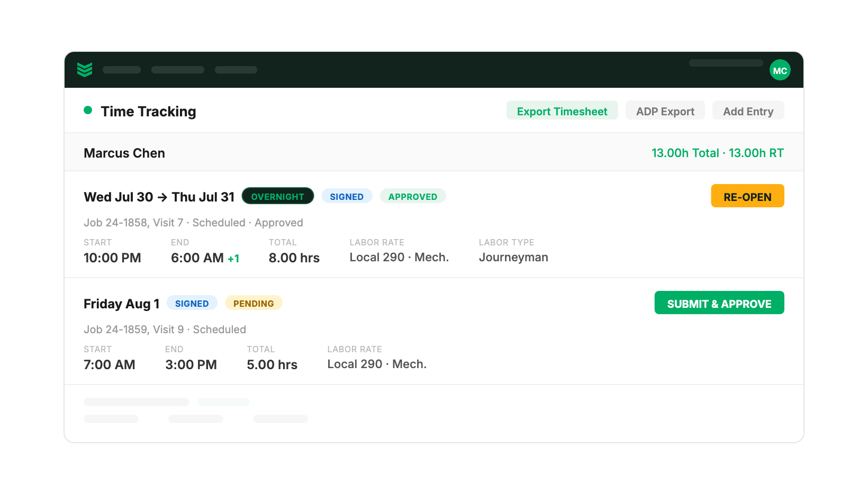The image size is (868, 494).
Task: Click the Friday Aug 1 date heading
Action: [x=121, y=304]
